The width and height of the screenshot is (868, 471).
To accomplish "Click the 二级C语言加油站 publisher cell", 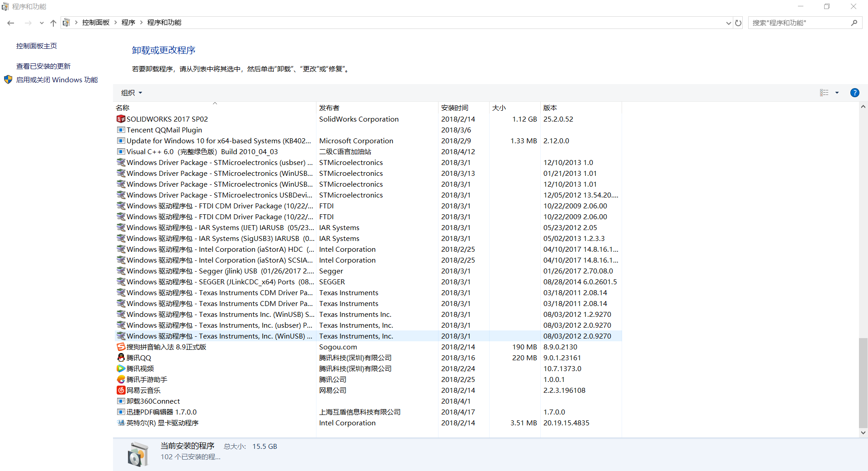I will pyautogui.click(x=345, y=151).
